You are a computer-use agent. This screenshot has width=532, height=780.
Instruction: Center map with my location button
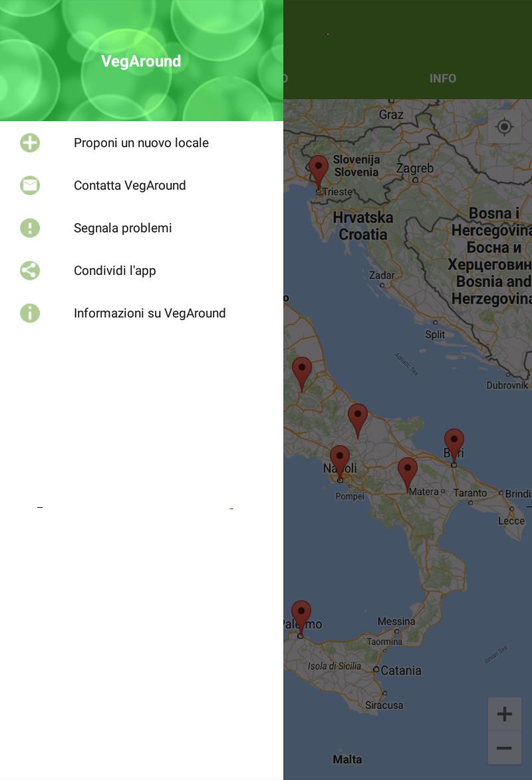click(x=504, y=127)
